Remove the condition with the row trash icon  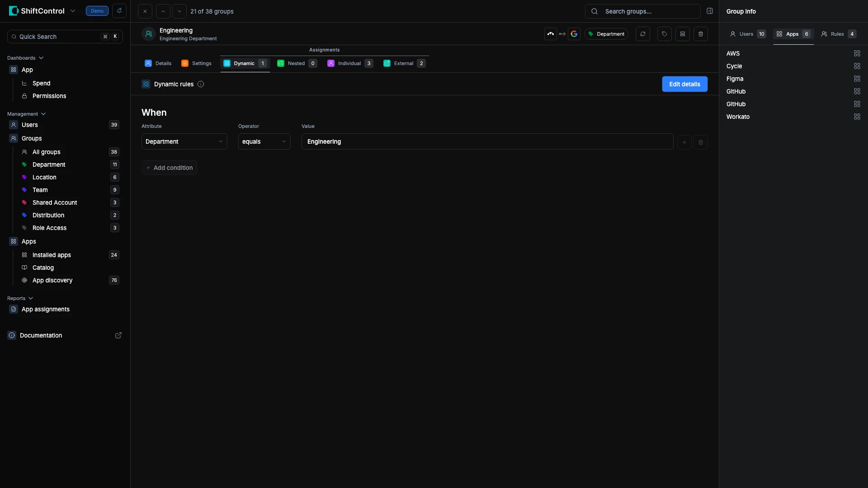[x=700, y=142]
